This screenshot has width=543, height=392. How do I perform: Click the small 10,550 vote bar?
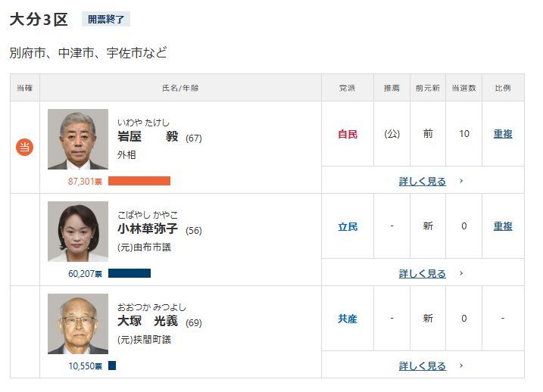pyautogui.click(x=112, y=366)
